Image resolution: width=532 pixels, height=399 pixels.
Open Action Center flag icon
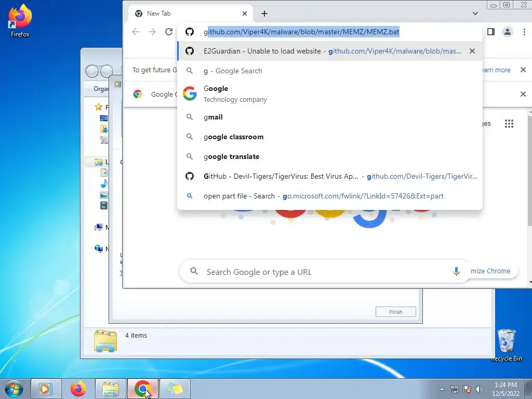click(x=467, y=389)
